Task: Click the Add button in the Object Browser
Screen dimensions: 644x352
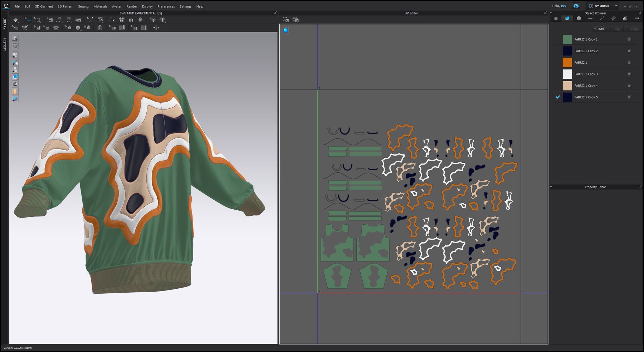Action: tap(599, 29)
